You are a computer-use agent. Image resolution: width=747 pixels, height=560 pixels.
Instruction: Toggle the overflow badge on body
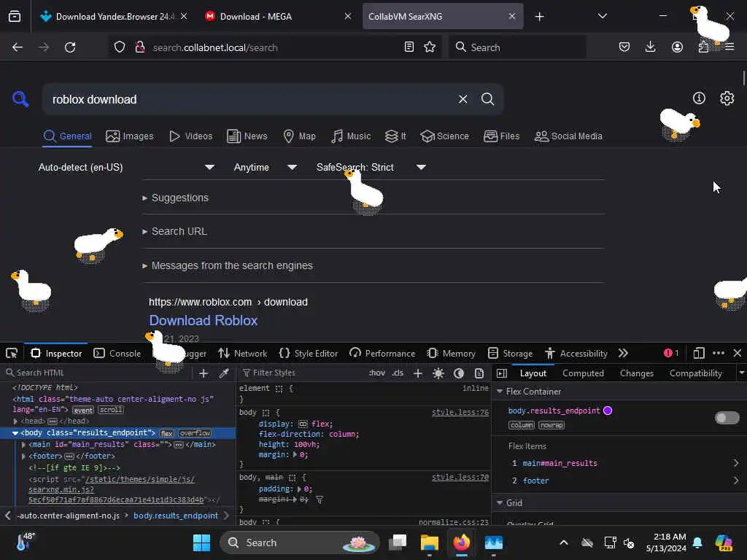tap(195, 433)
